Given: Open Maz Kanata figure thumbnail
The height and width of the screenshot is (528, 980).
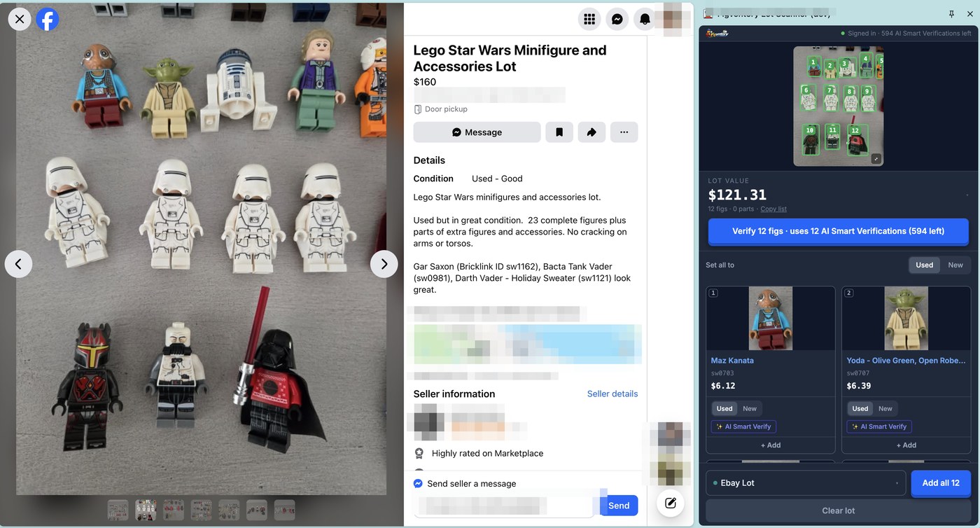Looking at the screenshot, I should 771,318.
